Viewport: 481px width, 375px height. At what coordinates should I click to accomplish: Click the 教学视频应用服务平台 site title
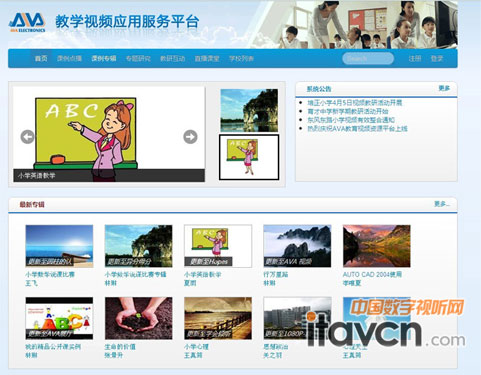click(x=127, y=22)
